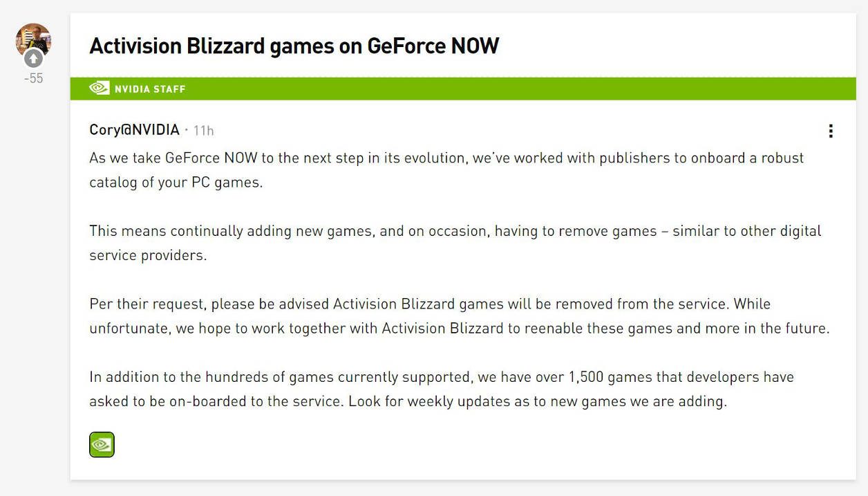Upvote the post using the arrow icon
The height and width of the screenshot is (496, 868).
click(x=33, y=59)
